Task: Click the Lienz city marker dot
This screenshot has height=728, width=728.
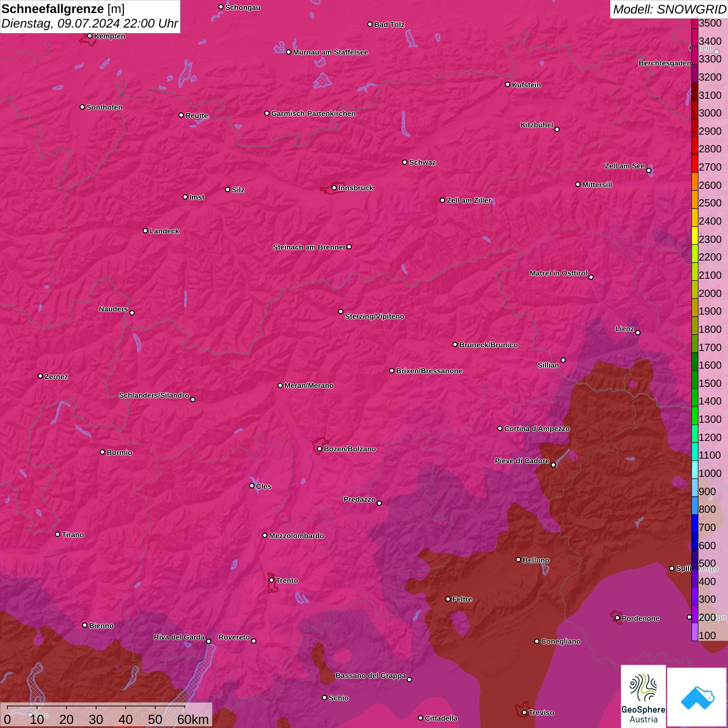Action: pyautogui.click(x=638, y=333)
